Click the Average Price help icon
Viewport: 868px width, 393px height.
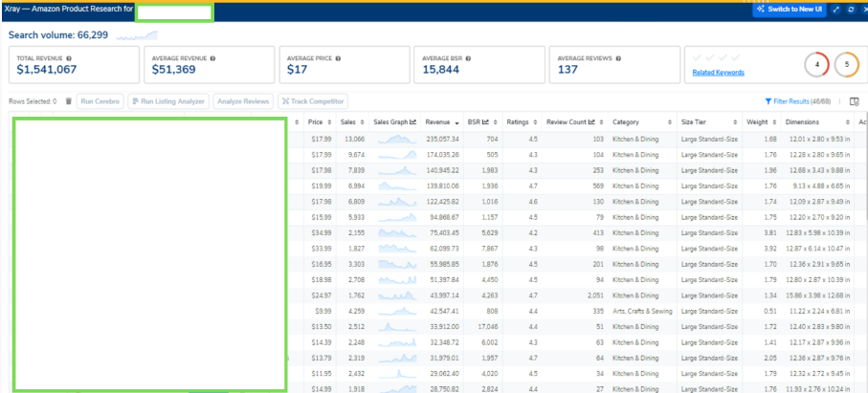coord(338,58)
